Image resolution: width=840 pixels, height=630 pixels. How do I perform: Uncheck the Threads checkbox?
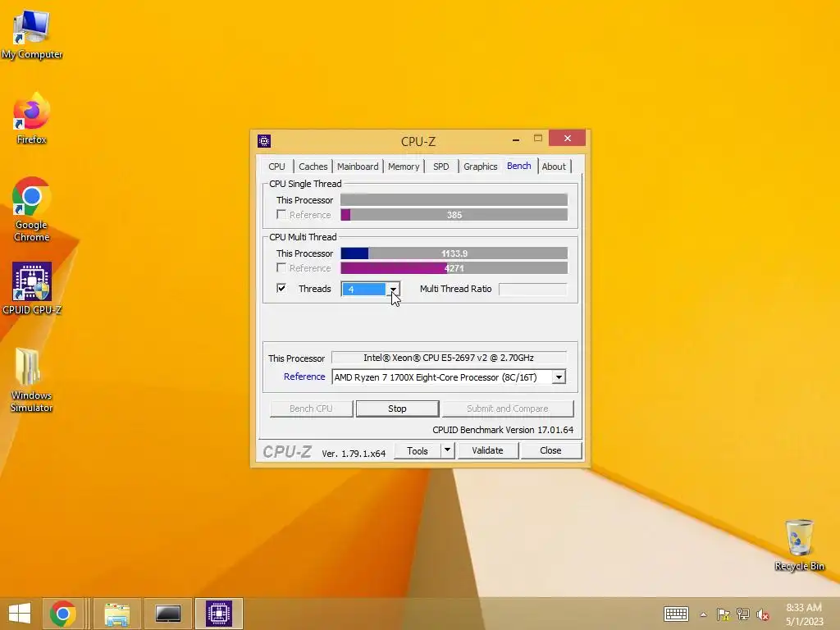[x=281, y=288]
